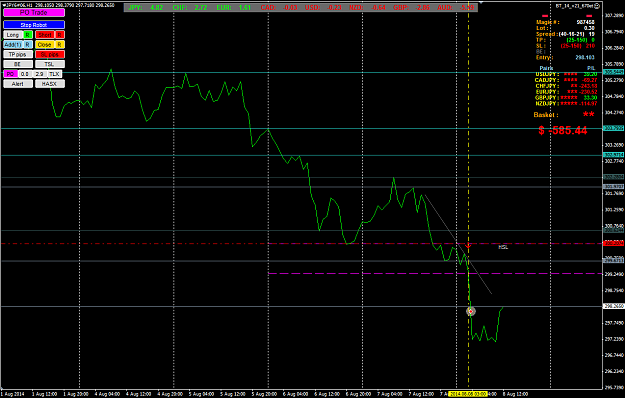Screen dimensions: 625x399
Task: Click the NZDJPY pair row
Action: (x=566, y=104)
